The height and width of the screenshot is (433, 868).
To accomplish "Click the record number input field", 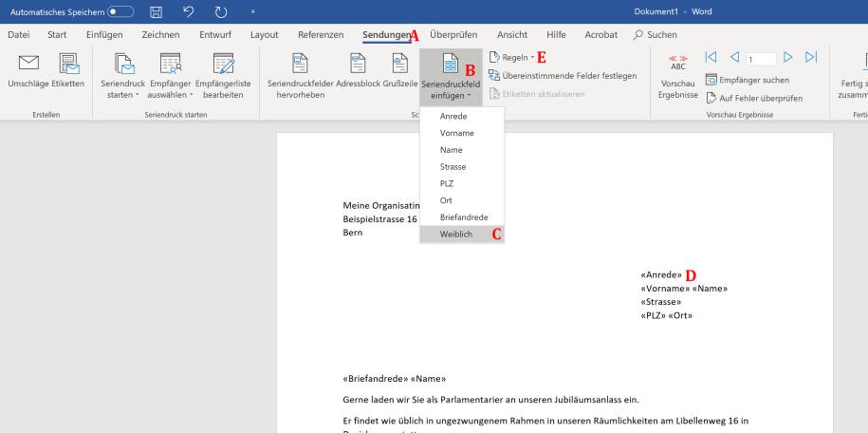I will pyautogui.click(x=762, y=58).
